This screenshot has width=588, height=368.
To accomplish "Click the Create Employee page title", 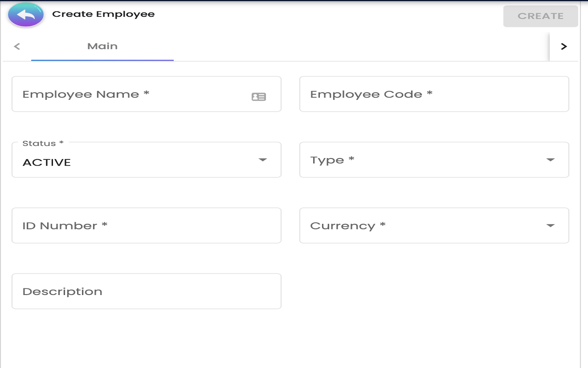I will pyautogui.click(x=103, y=14).
